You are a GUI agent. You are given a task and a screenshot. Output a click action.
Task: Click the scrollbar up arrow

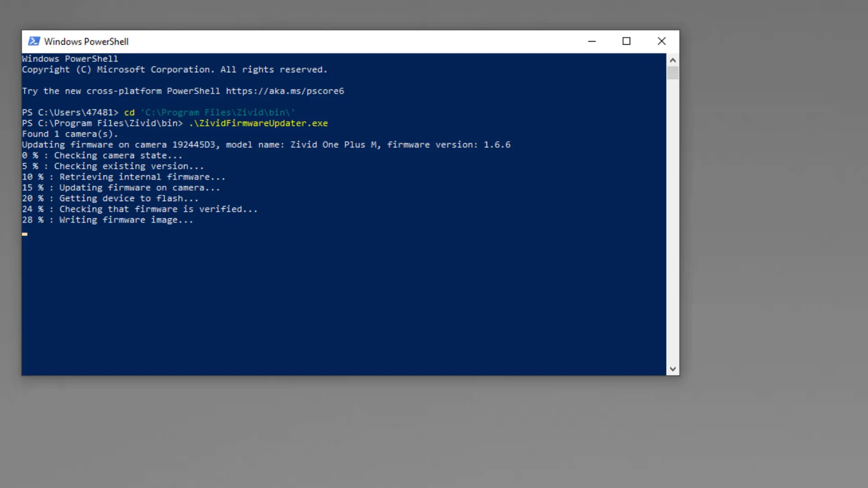(x=673, y=60)
